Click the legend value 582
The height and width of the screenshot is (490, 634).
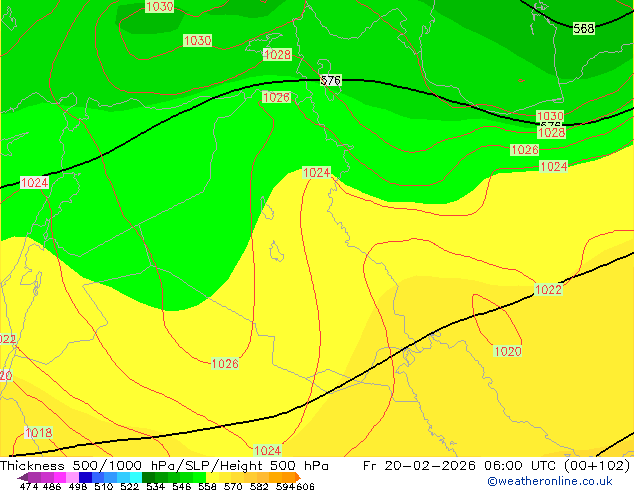pos(259,486)
